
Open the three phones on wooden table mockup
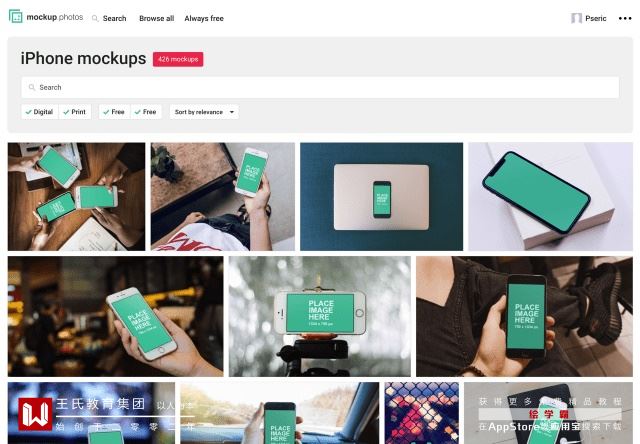click(x=76, y=196)
